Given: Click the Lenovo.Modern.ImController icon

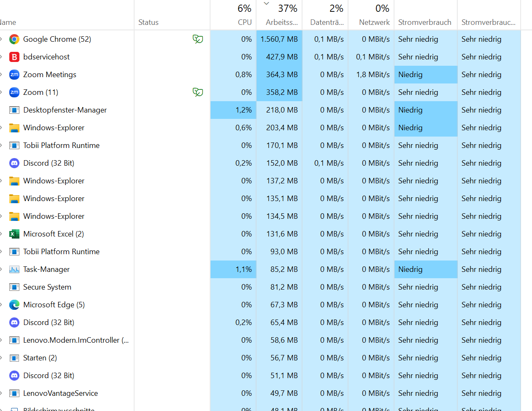Looking at the screenshot, I should click(14, 340).
